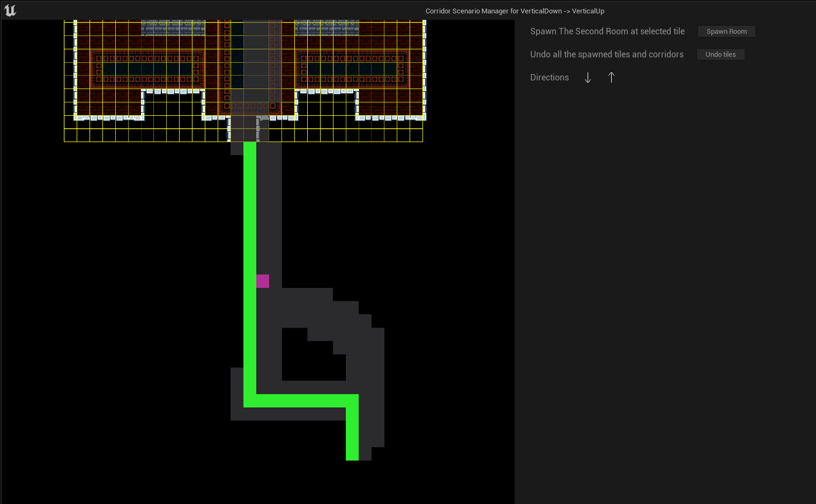Select the down arrow direction icon
816x504 pixels.
(x=588, y=78)
